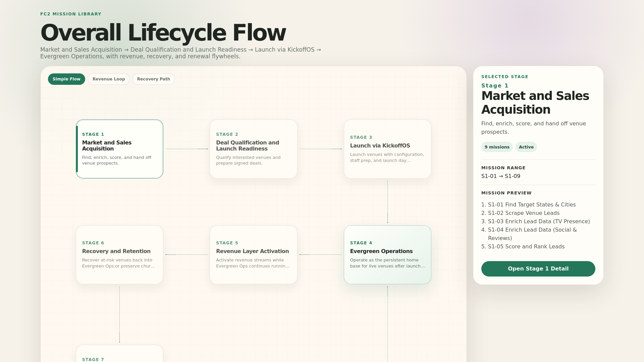Select the partially visible Stage 7 card

point(119,354)
